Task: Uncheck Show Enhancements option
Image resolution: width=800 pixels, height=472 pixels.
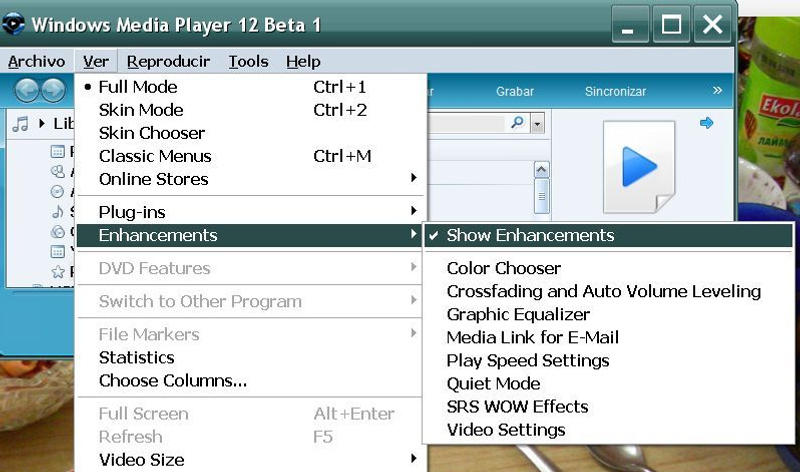Action: (530, 236)
